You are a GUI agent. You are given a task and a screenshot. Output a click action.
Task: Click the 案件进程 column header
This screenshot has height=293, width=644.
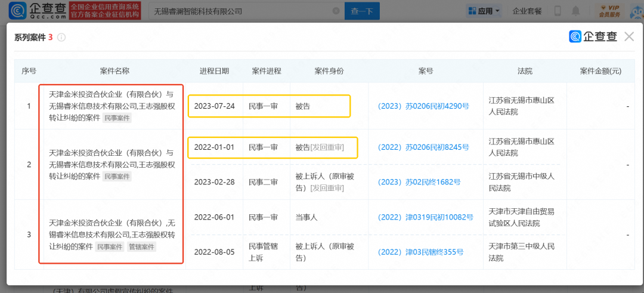pyautogui.click(x=267, y=71)
